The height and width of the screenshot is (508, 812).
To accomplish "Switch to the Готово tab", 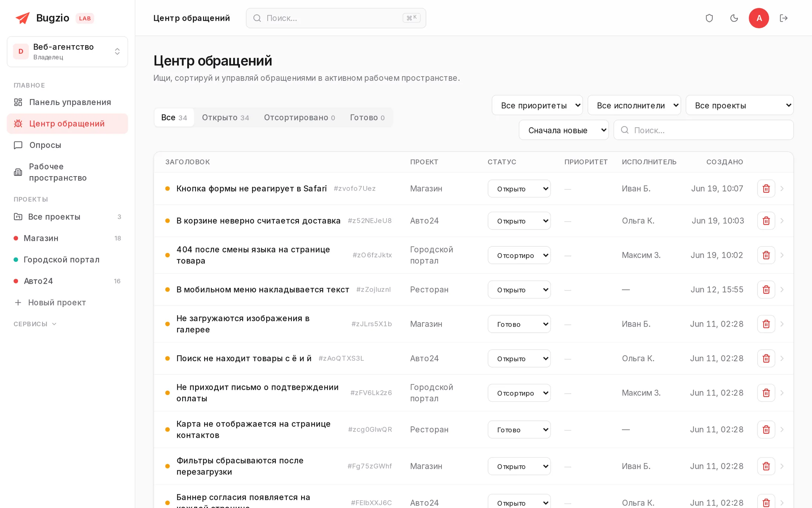I will tap(367, 117).
